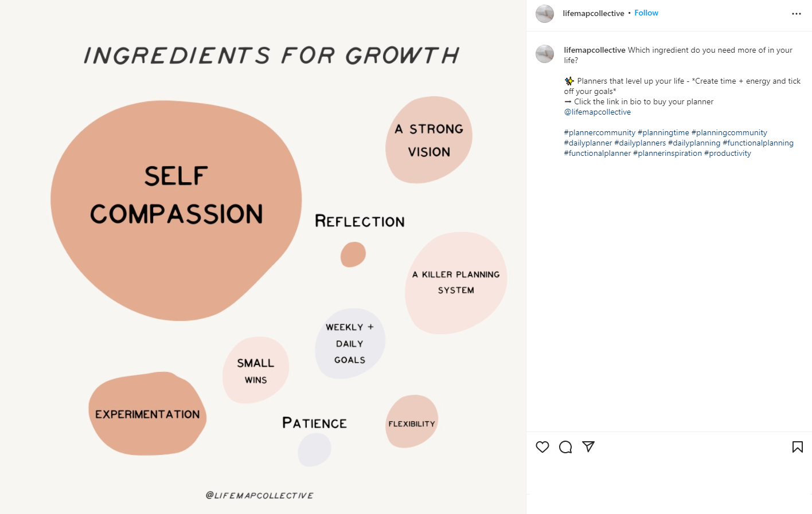Open the #dailyplanners hashtag
The image size is (812, 514).
(640, 143)
